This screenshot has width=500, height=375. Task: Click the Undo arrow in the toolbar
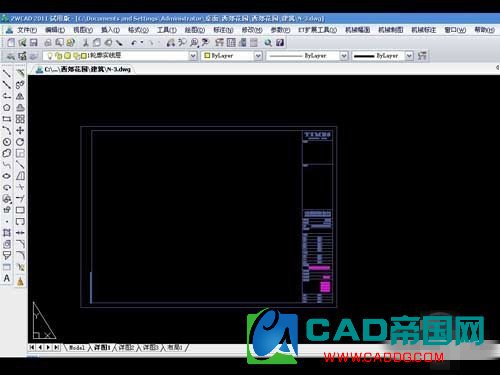134,43
